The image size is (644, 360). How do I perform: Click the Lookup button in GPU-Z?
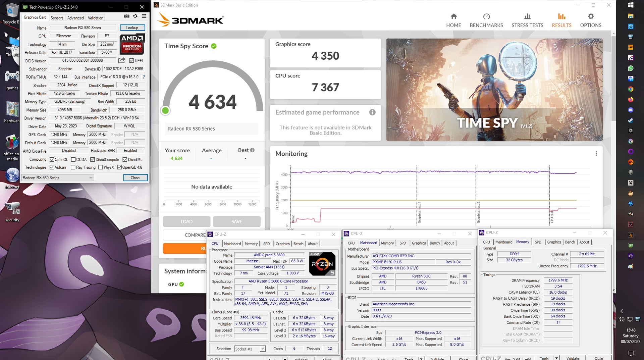click(132, 28)
